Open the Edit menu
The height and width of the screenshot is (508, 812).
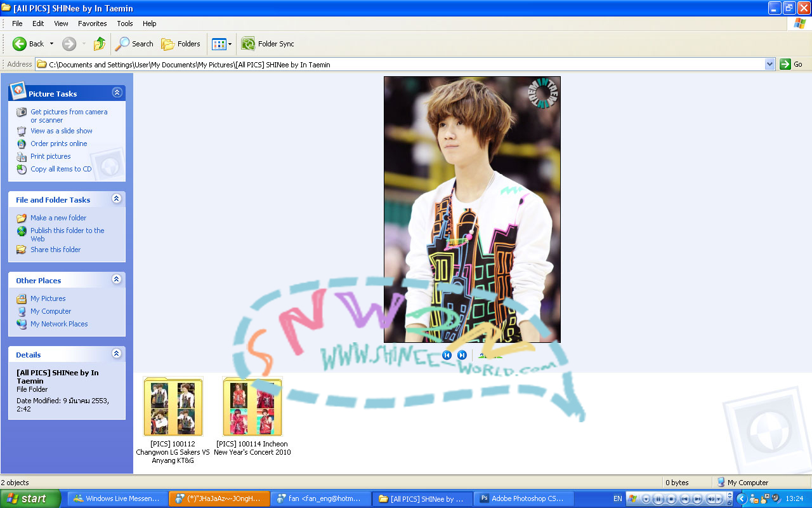tap(38, 23)
